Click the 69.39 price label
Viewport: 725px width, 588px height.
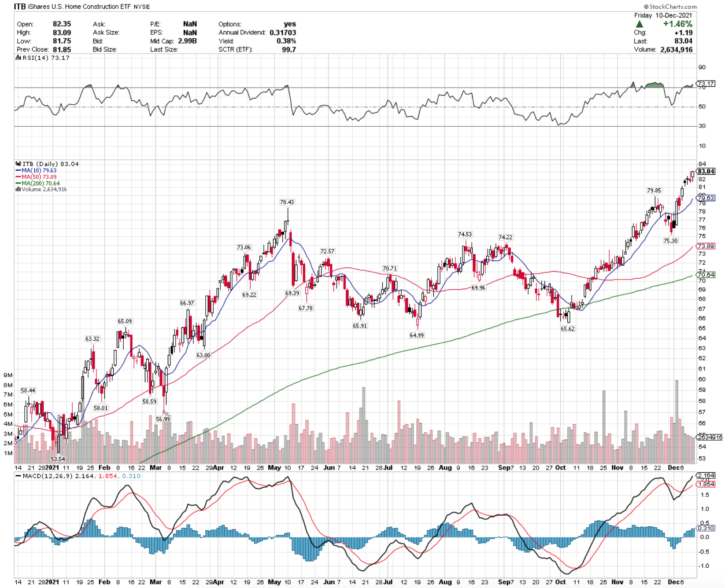[292, 293]
